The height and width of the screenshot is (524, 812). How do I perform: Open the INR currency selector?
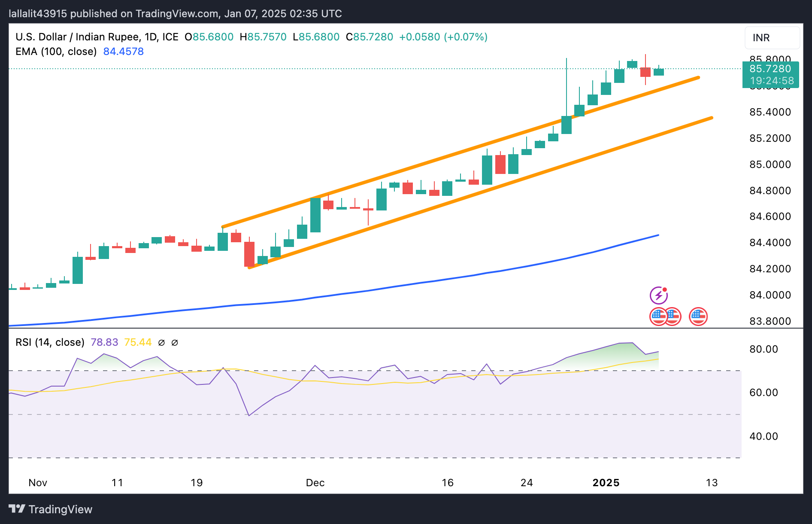[772, 38]
